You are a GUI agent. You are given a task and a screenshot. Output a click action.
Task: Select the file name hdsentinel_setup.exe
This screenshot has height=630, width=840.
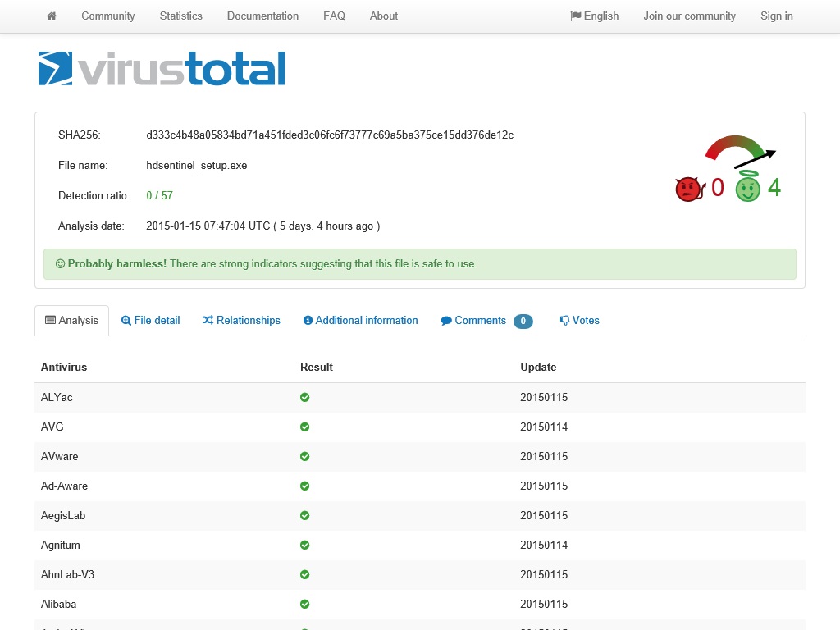pyautogui.click(x=197, y=166)
